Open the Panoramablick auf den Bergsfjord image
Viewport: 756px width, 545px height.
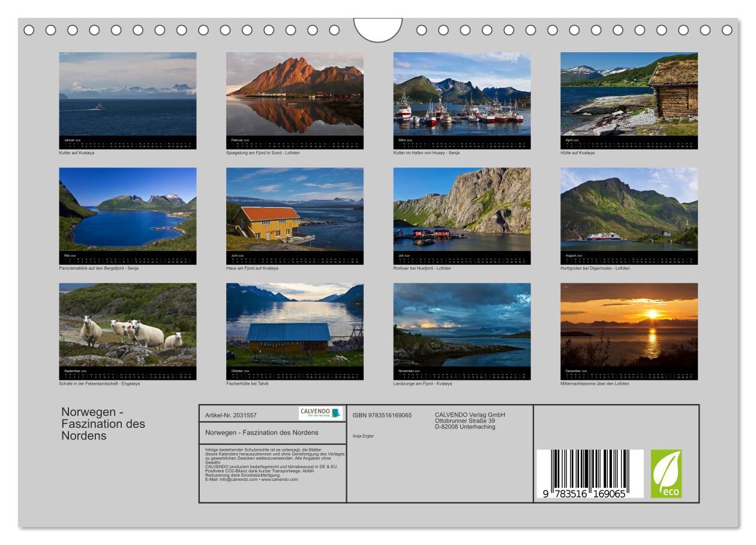127,209
